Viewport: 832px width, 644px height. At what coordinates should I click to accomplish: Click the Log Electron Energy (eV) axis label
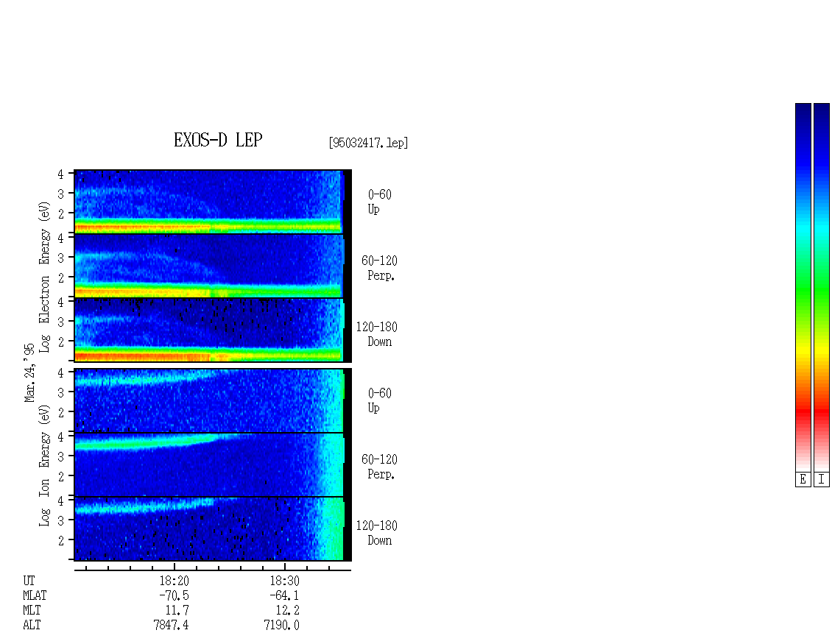click(x=44, y=277)
